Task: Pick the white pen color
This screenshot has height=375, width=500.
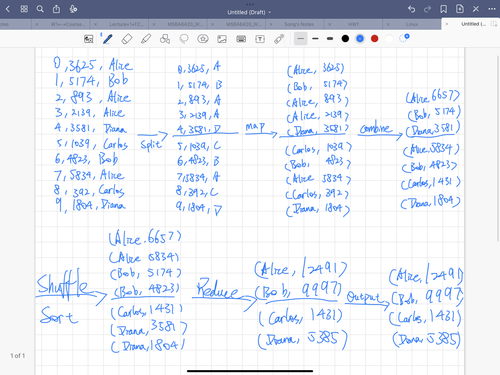Action: [389, 39]
